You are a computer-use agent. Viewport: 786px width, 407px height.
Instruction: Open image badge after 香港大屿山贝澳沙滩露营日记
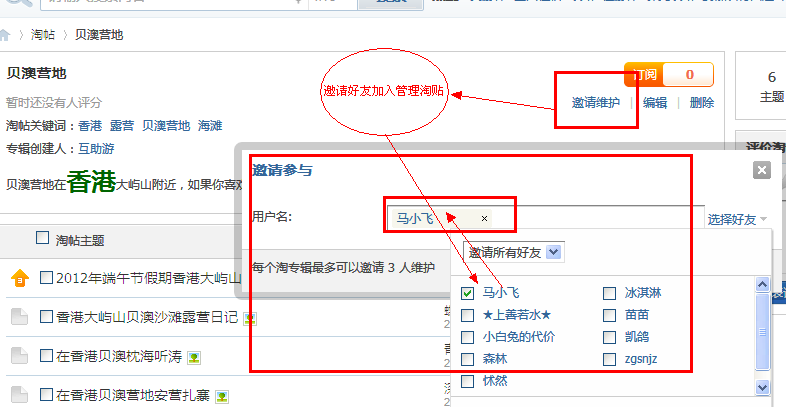point(250,319)
